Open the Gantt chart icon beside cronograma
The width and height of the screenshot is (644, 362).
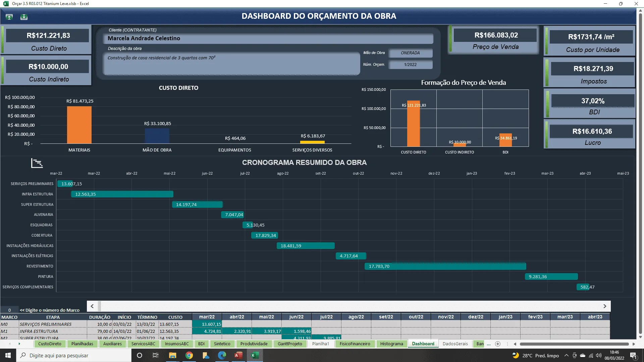[x=37, y=163]
